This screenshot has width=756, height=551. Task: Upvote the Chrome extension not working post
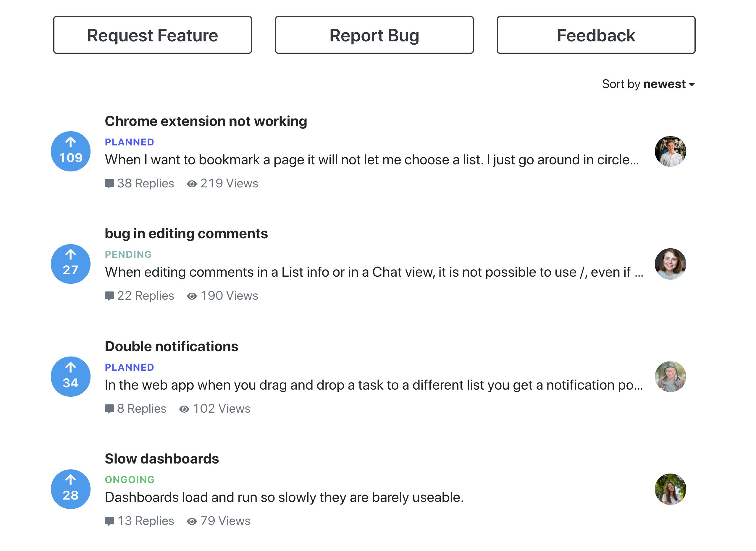tap(70, 151)
